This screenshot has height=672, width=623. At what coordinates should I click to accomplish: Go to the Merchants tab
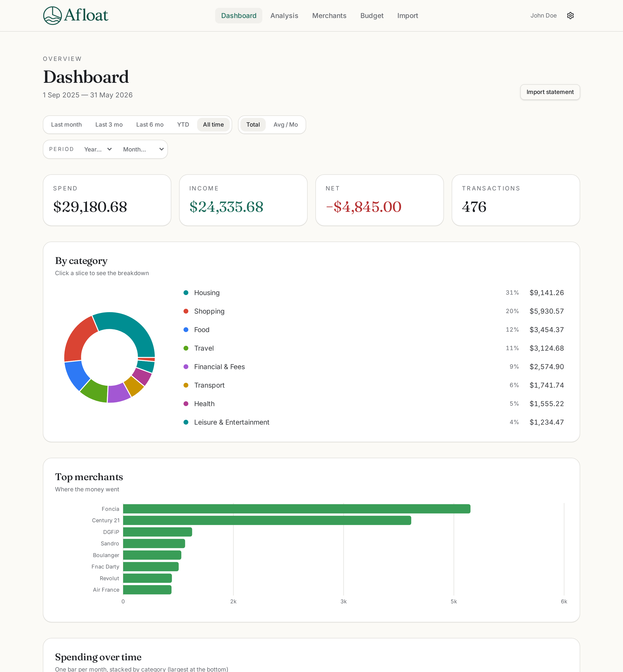329,16
